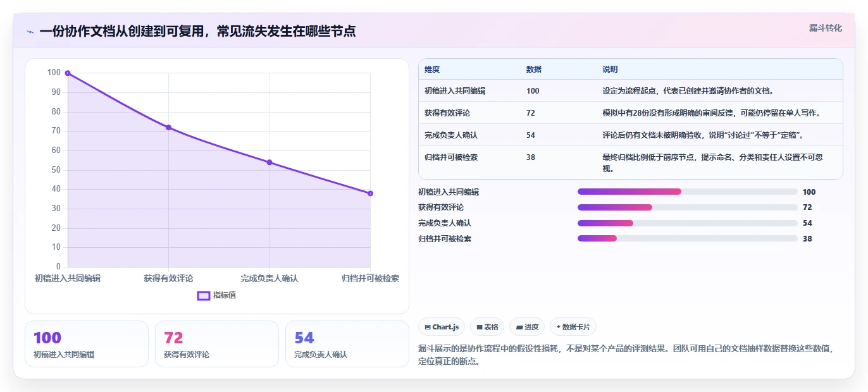Click the description starting with 设定为流程起点
This screenshot has height=392, width=868.
point(690,91)
